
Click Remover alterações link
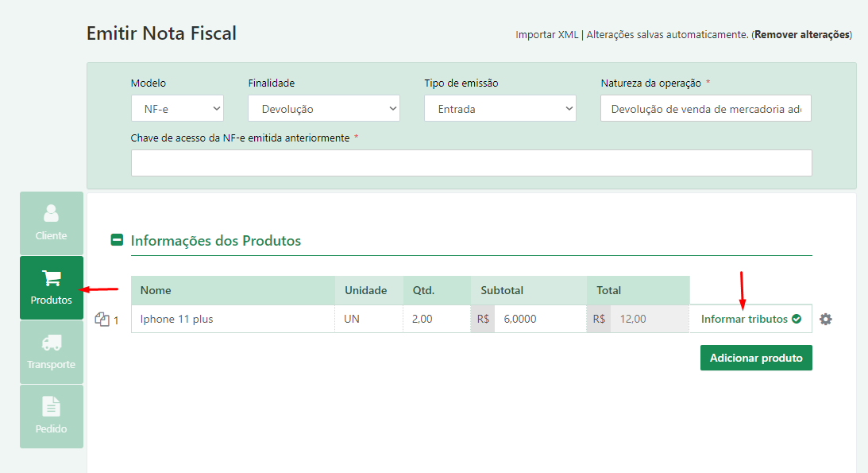(802, 34)
